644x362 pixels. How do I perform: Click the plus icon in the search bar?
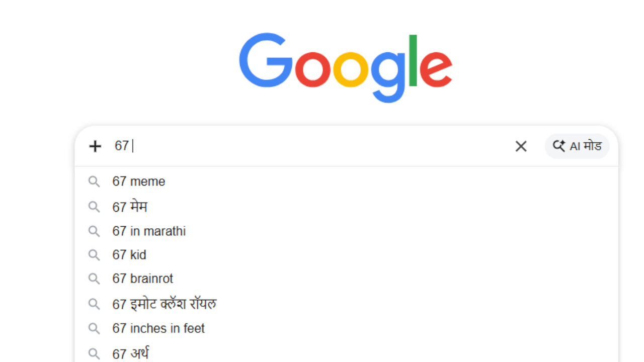[x=95, y=146]
